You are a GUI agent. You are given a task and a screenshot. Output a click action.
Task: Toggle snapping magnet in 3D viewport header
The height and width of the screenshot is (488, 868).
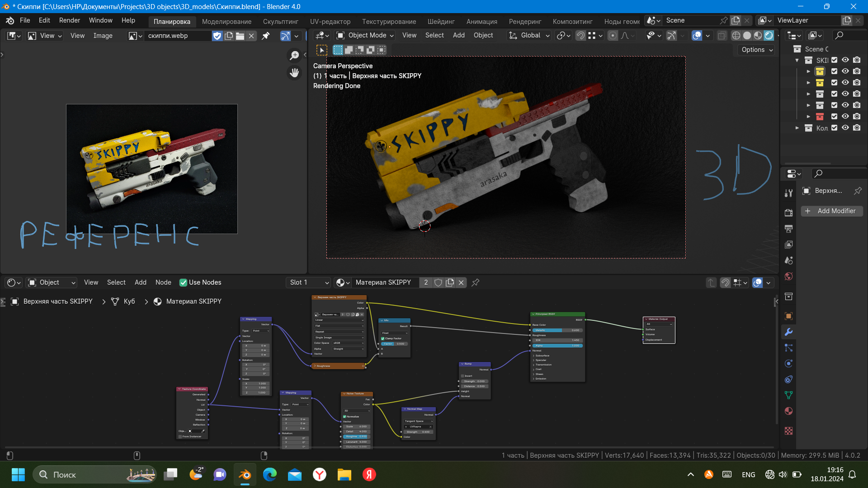(580, 35)
